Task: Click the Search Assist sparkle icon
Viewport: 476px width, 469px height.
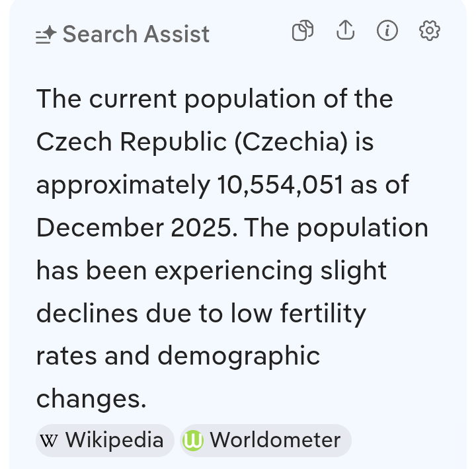Action: (x=46, y=35)
